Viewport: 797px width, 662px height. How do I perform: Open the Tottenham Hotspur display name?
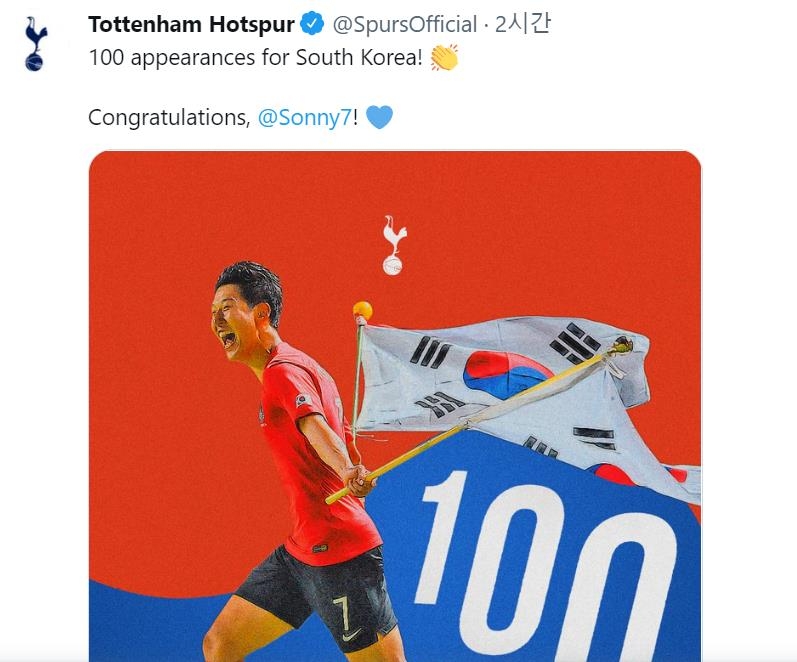click(191, 24)
